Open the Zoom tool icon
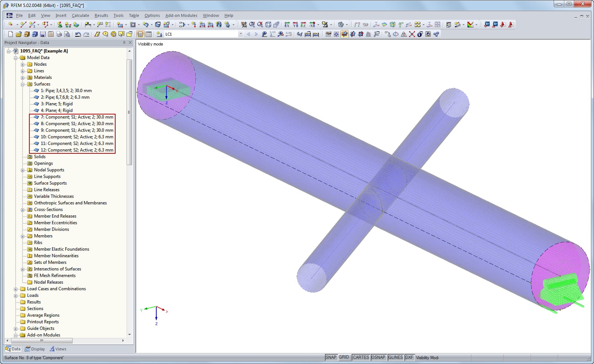This screenshot has height=364, width=594. (251, 25)
